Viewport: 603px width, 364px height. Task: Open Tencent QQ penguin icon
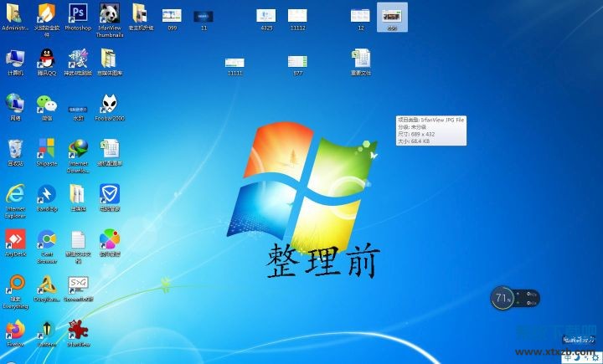pos(46,59)
